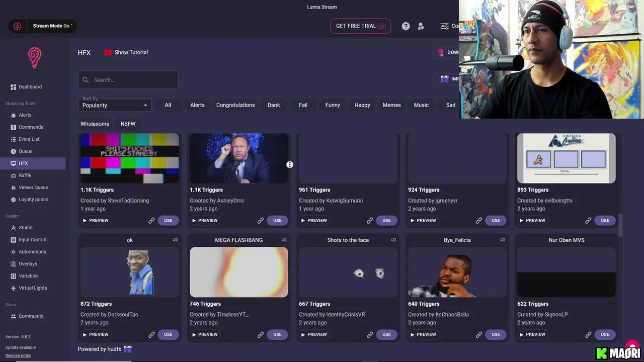The image size is (644, 362).
Task: Open the Bye_Felicia thumbnail
Action: 457,272
